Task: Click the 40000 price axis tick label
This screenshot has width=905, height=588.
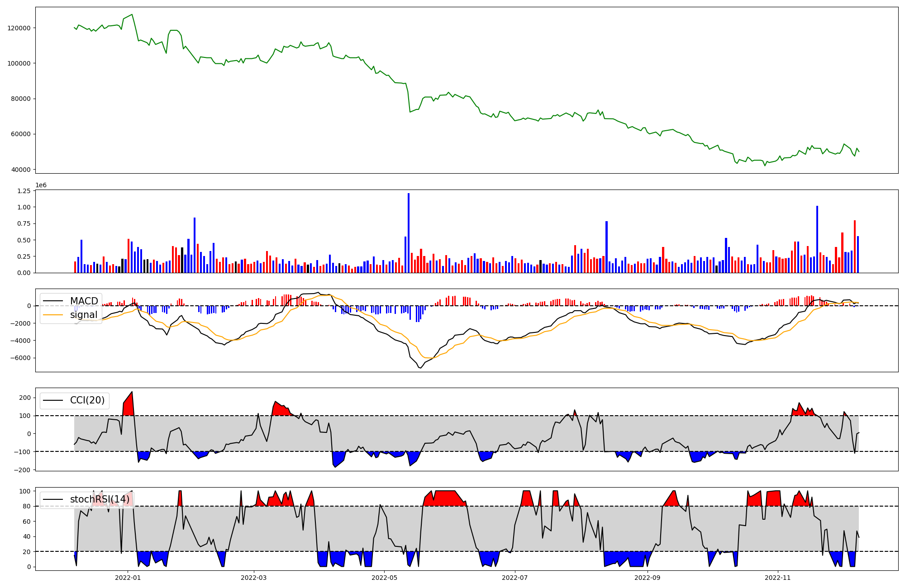Action: pos(21,170)
